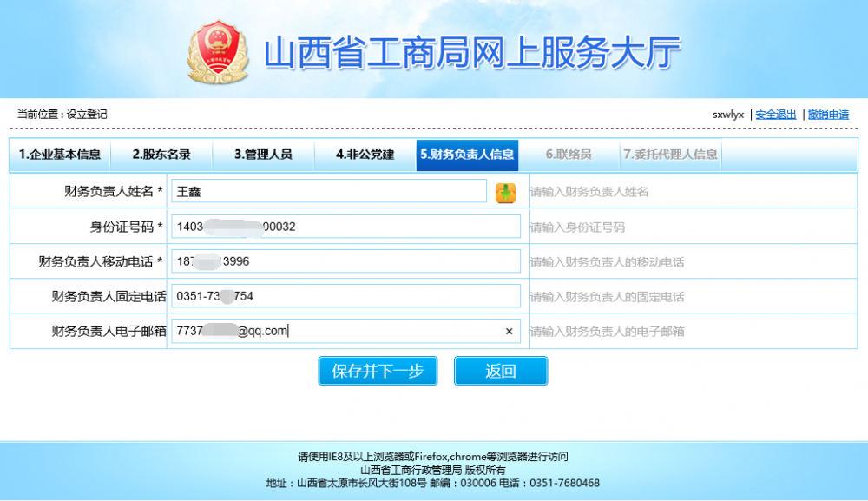Open the 6.联络员 tab
This screenshot has height=501, width=868.
(x=569, y=155)
